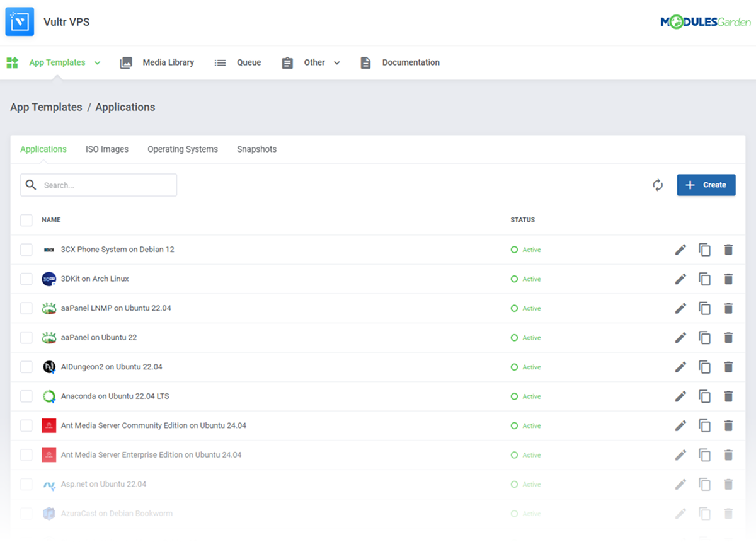This screenshot has height=542, width=756.
Task: Click 'AIDungeon2 on Ubuntu 22.04' name text
Action: (112, 367)
